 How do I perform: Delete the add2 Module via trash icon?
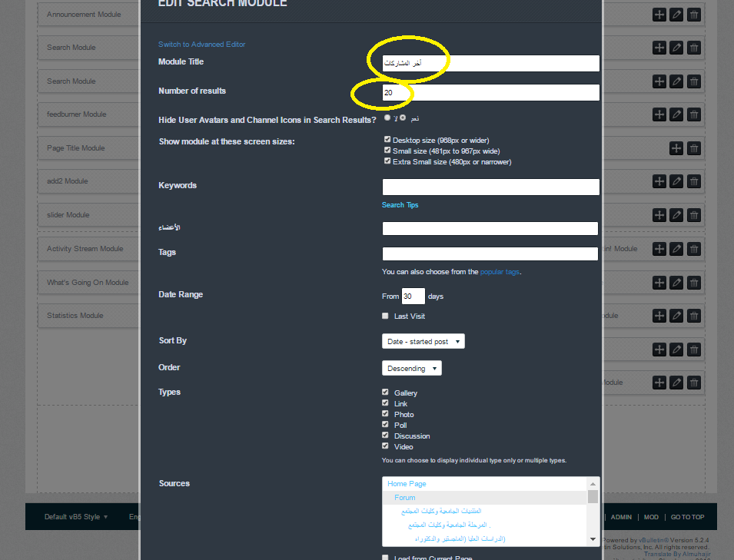pos(694,181)
